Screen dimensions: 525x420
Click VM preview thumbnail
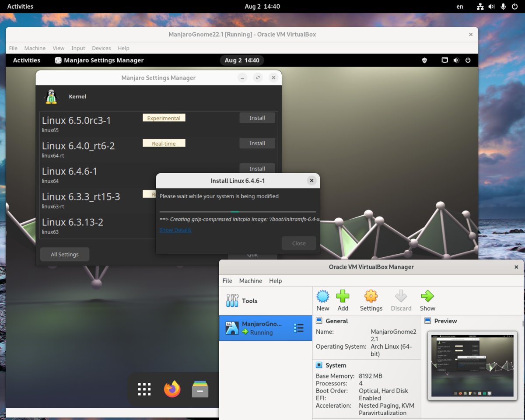(x=472, y=366)
